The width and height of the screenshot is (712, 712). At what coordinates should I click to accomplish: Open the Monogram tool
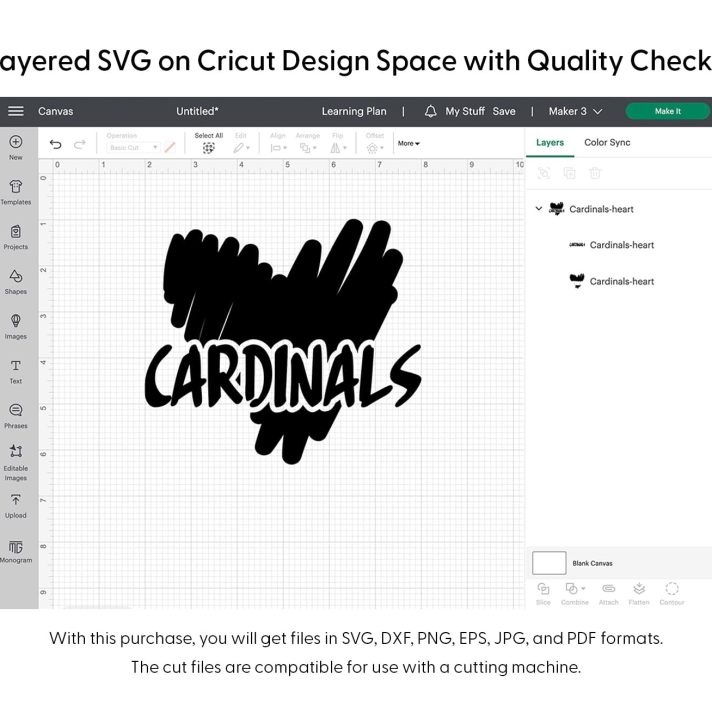(15, 551)
